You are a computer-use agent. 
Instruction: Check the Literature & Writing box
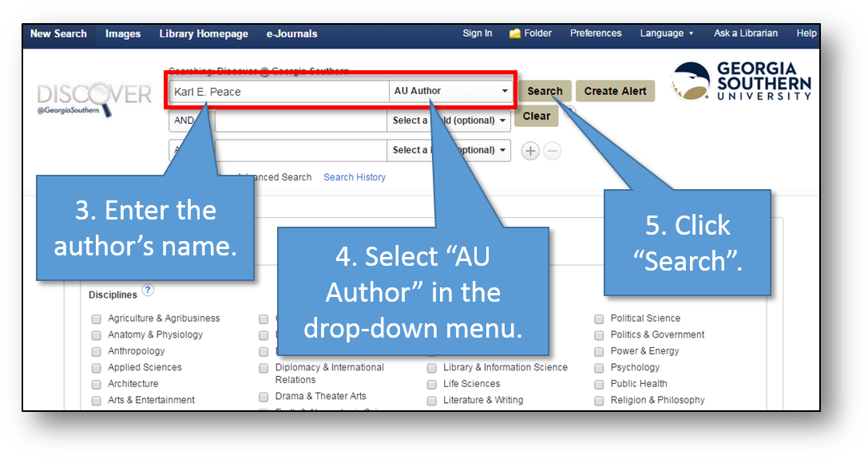(x=432, y=401)
